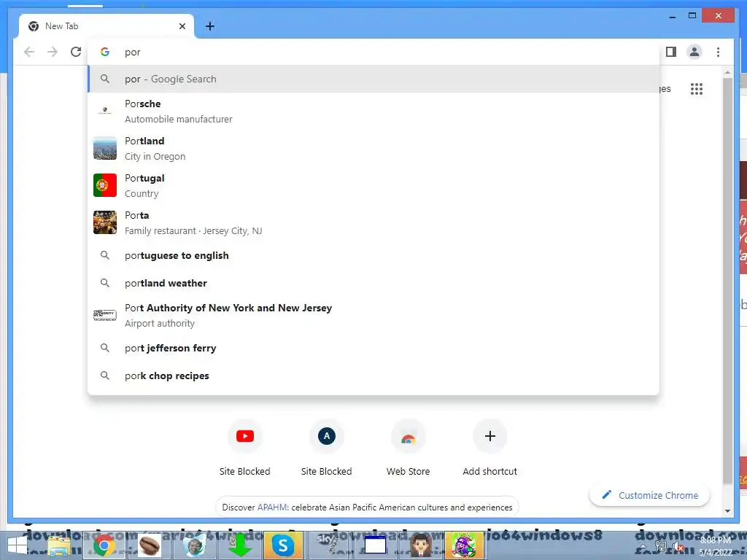Choose Porta Family restaurant suggestion

pyautogui.click(x=374, y=223)
